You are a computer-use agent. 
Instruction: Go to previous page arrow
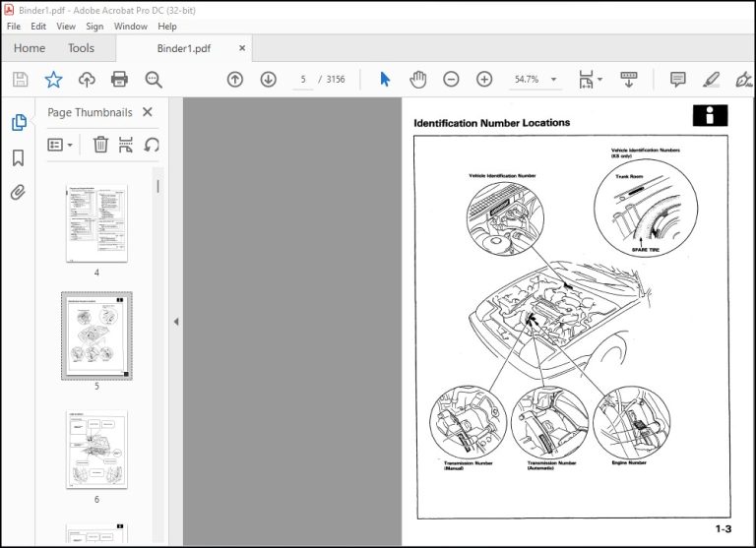pos(235,79)
